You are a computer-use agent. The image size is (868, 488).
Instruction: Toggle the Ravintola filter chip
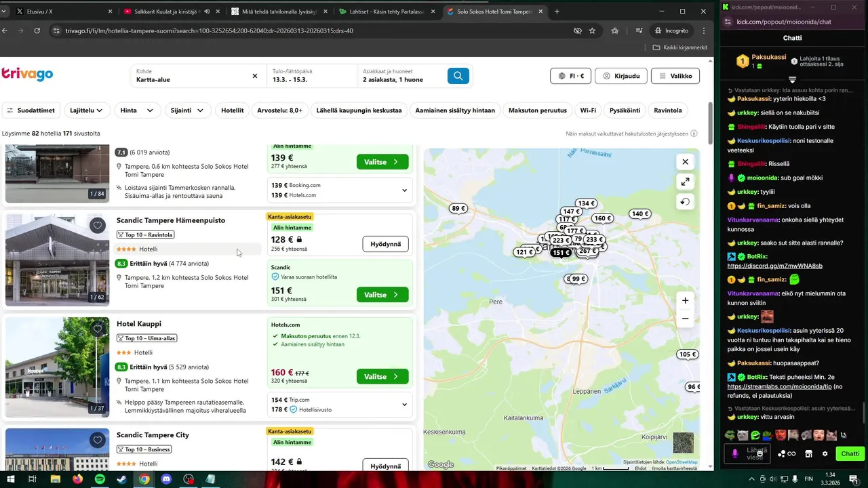pos(668,110)
